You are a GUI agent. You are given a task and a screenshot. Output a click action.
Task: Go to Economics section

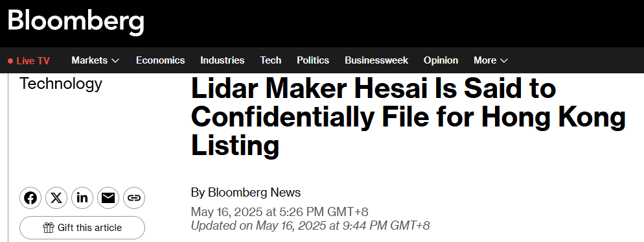pyautogui.click(x=161, y=60)
